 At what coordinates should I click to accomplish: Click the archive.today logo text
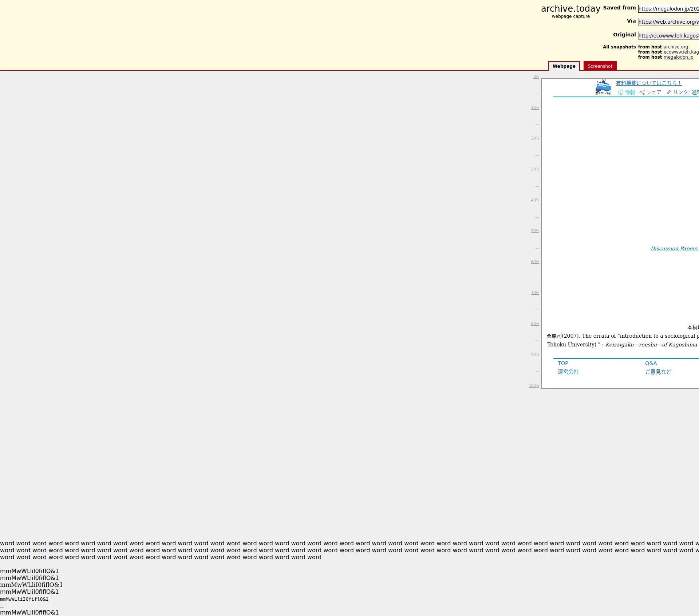570,9
